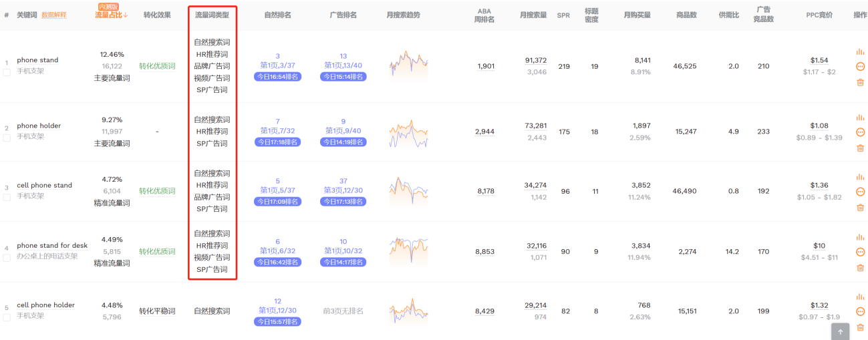
Task: Check the box for phone stand keyword
Action: (x=7, y=72)
